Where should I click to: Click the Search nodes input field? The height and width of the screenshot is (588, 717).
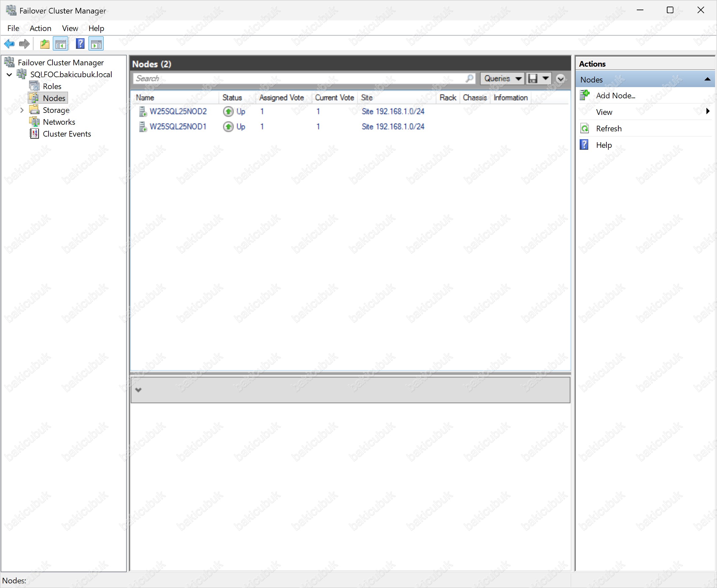[x=298, y=79]
